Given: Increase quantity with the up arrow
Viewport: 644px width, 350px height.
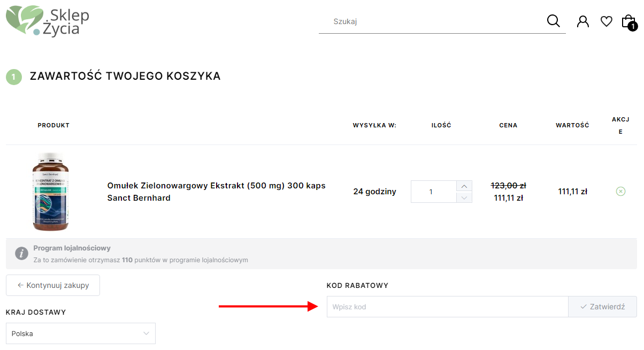Looking at the screenshot, I should point(464,186).
